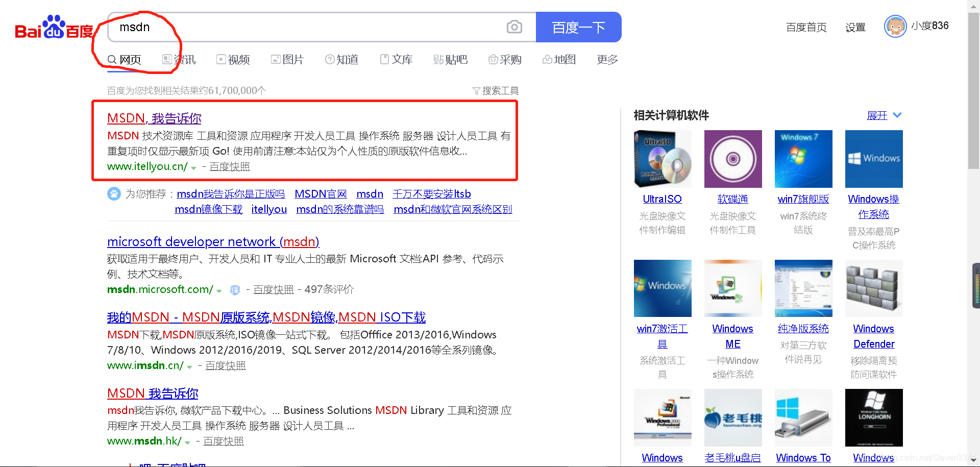Open the Windows ME text link
The image size is (980, 467).
733,336
